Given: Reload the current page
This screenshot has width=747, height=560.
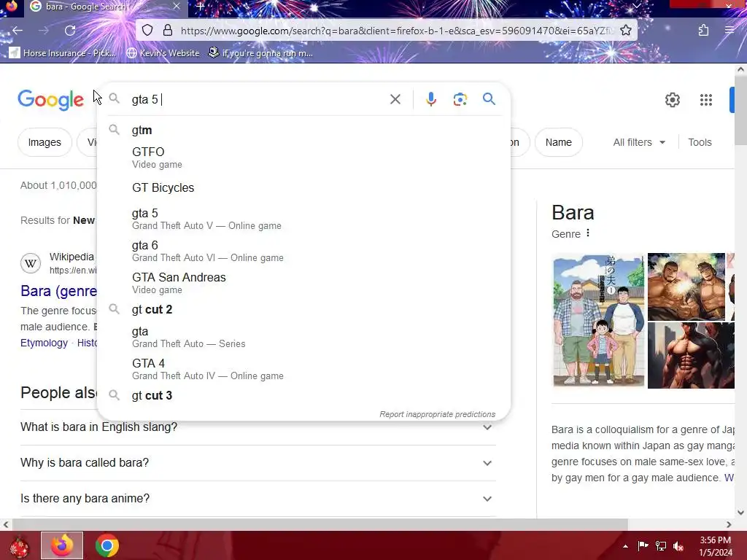Looking at the screenshot, I should click(70, 31).
